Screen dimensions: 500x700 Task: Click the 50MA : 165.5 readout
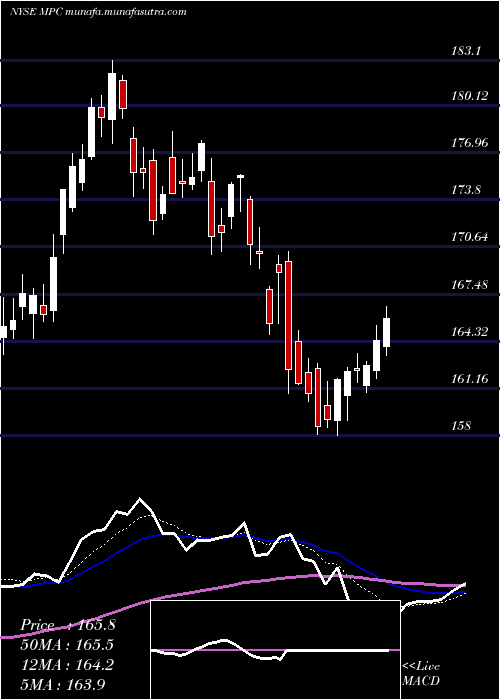(x=67, y=645)
